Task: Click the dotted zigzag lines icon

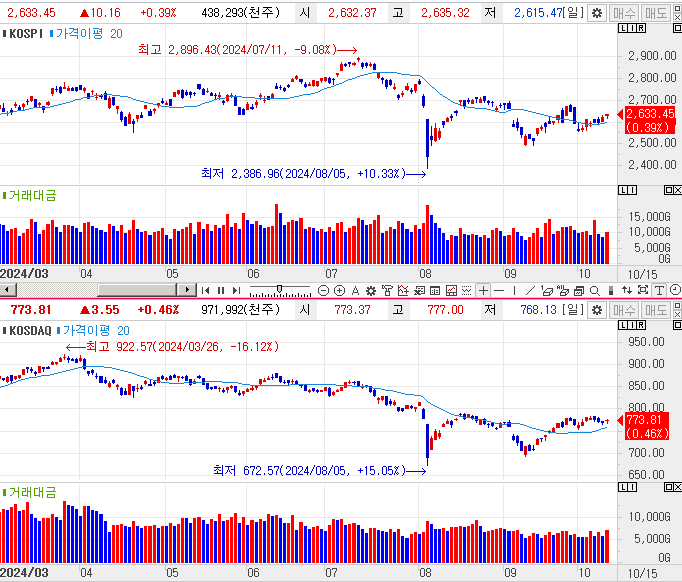Action: (x=467, y=291)
